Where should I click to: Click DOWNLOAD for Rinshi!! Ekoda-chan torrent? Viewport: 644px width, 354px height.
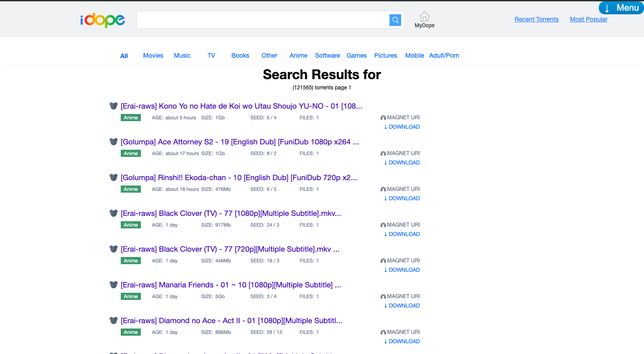(x=402, y=198)
